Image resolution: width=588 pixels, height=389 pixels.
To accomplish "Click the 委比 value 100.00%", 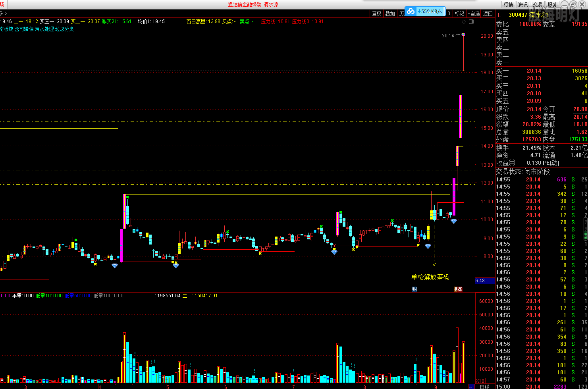I will pyautogui.click(x=530, y=24).
